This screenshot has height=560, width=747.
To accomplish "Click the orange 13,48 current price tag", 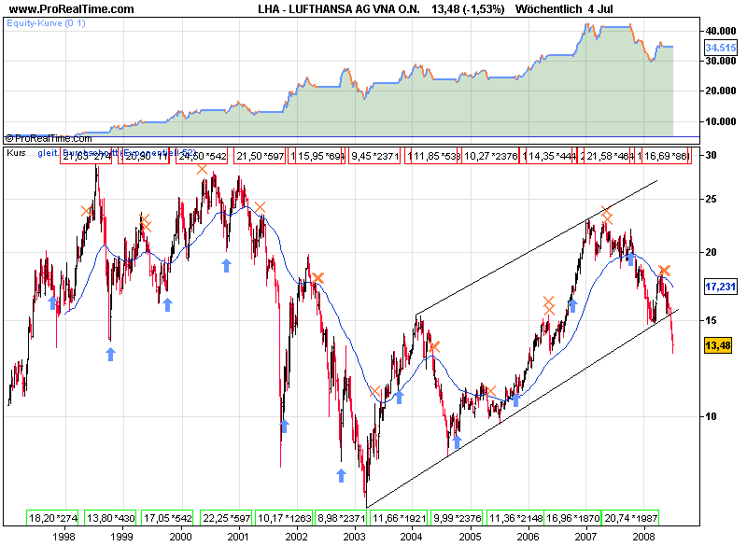I will click(x=717, y=347).
